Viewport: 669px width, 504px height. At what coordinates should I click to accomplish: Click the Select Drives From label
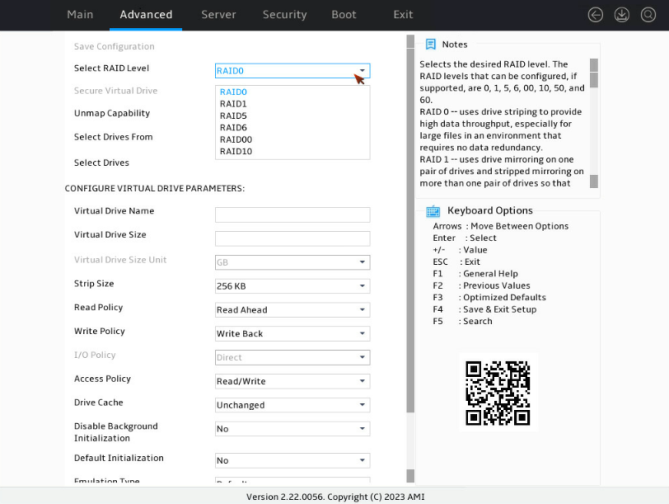[x=113, y=137]
